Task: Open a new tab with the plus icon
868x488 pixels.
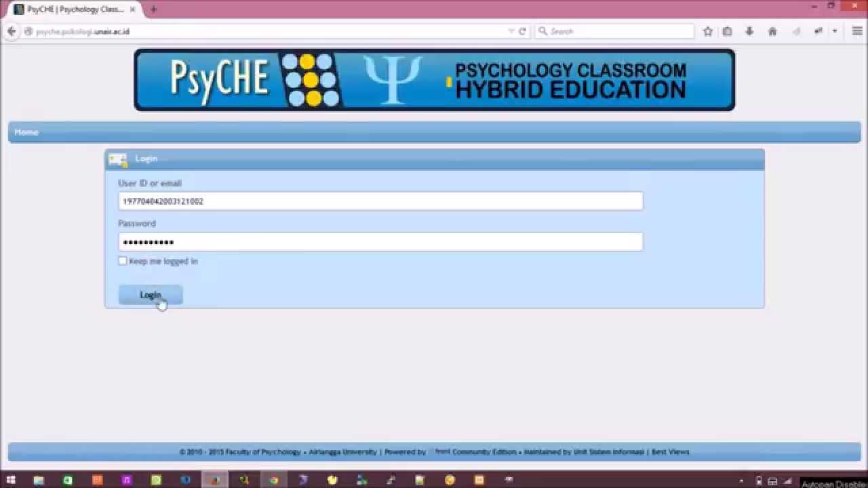Action: coord(154,9)
